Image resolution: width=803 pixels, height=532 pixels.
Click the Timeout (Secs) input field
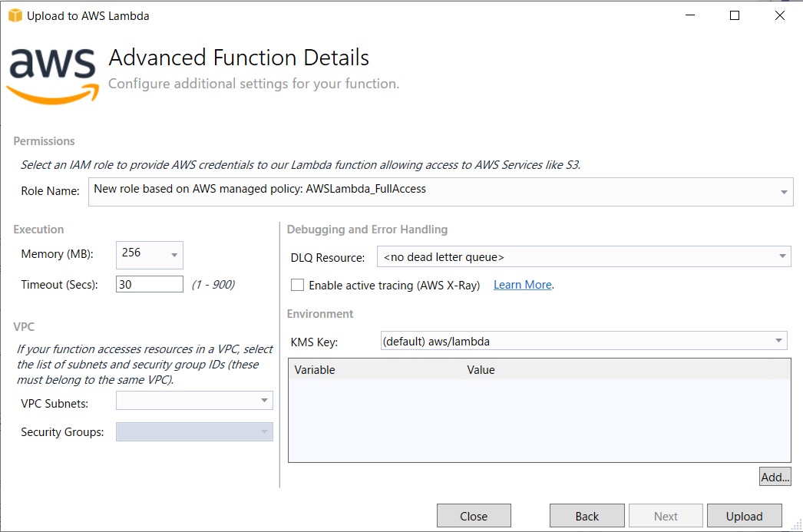149,284
